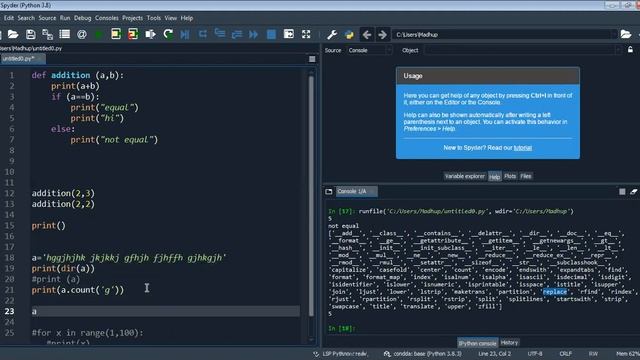Viewport: 640px width, 360px height.
Task: Open the Source menu
Action: point(47,18)
